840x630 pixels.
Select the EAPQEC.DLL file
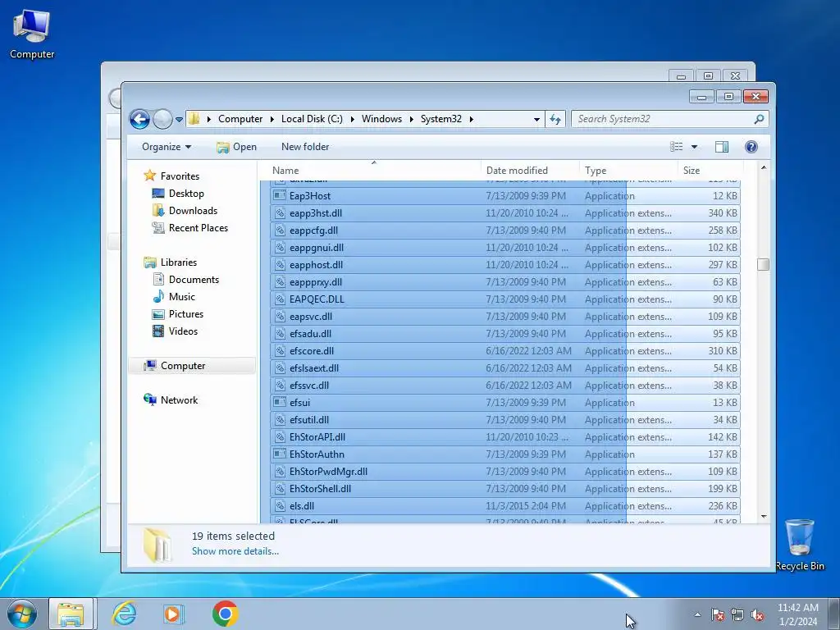click(505, 299)
